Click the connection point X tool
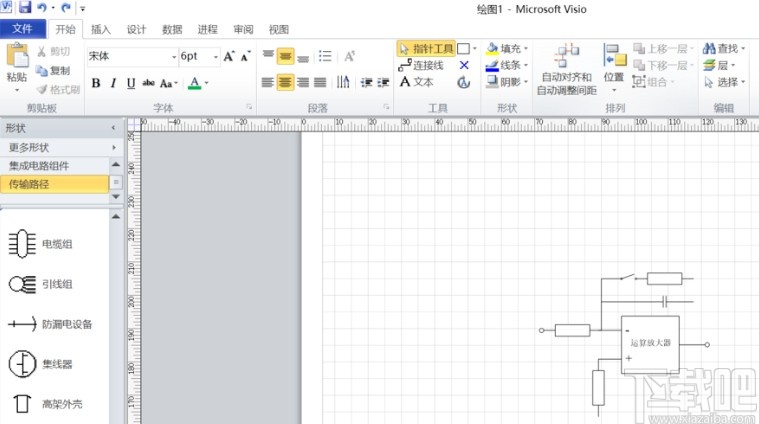The width and height of the screenshot is (759, 424). [464, 65]
